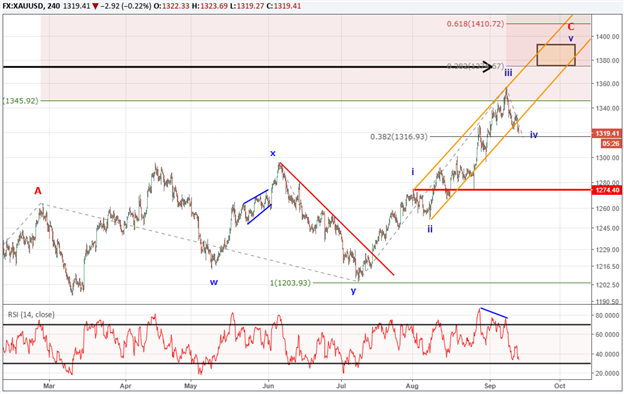The image size is (624, 394).
Task: Click the 80.0000 RSI axis label
Action: [x=607, y=316]
